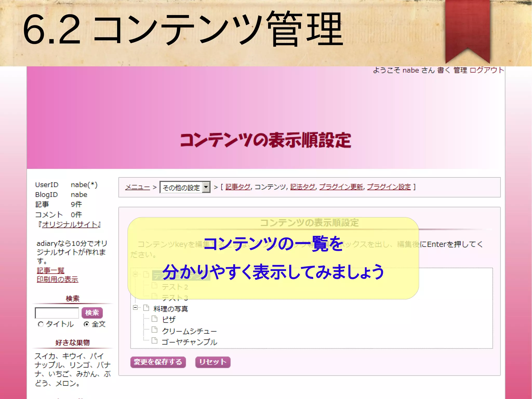The image size is (532, 399).
Task: Click the ゴーヤチャンプル document icon
Action: pyautogui.click(x=155, y=340)
